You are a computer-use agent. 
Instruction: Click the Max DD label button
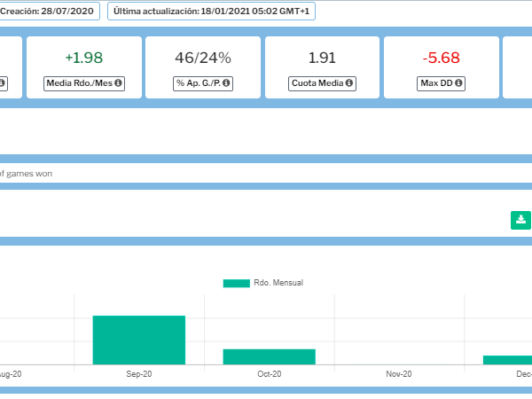[x=441, y=83]
